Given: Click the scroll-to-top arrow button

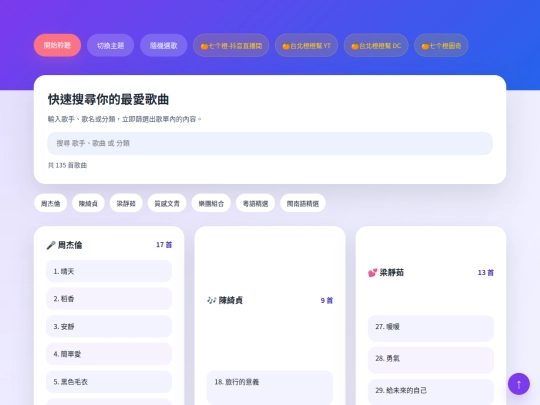Looking at the screenshot, I should [519, 384].
